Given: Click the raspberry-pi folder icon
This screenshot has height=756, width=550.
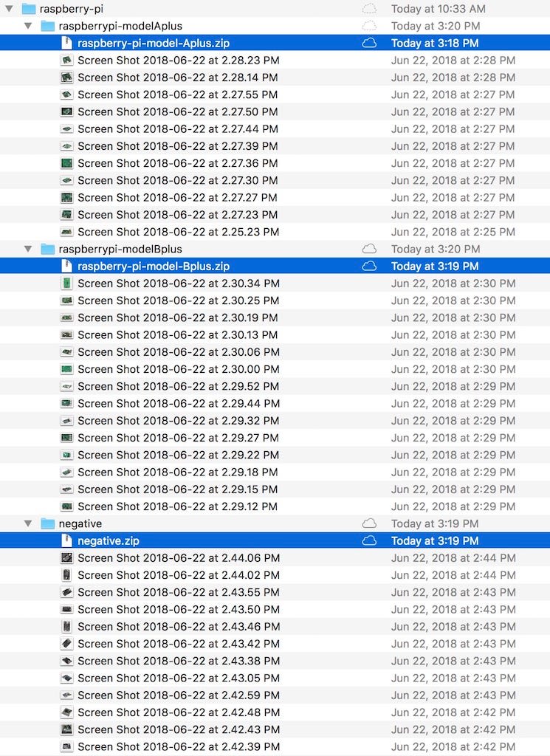Looking at the screenshot, I should (x=29, y=9).
